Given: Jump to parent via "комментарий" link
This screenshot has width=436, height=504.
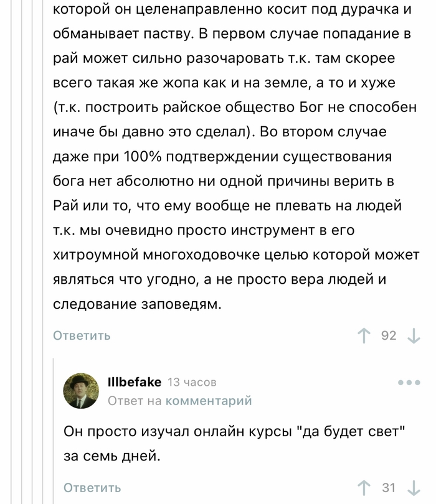Looking at the screenshot, I should [209, 401].
